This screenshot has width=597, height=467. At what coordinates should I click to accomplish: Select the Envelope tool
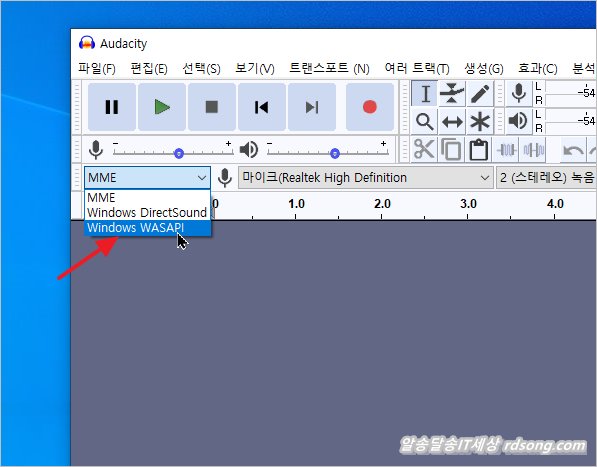pyautogui.click(x=452, y=94)
